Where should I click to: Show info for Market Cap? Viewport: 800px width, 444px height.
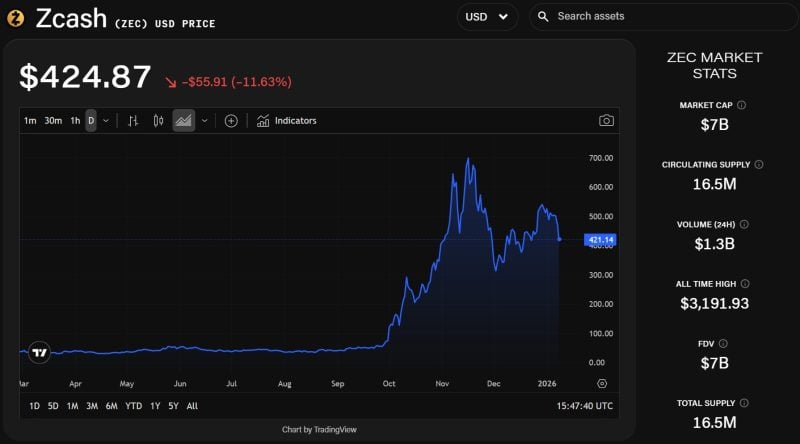[x=741, y=105]
